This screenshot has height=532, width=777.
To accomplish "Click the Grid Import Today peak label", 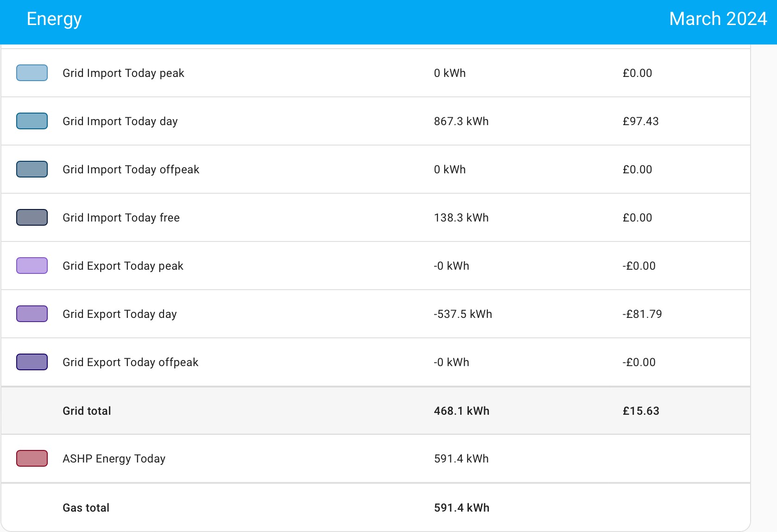I will tap(123, 73).
